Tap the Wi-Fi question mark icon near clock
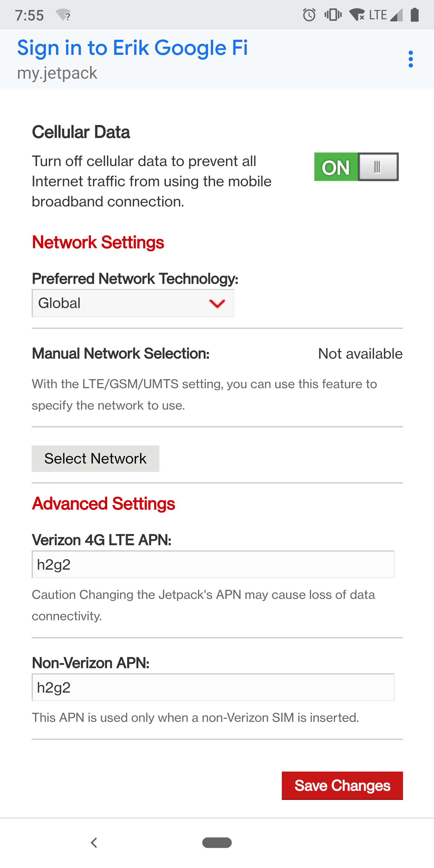The image size is (434, 868). [63, 15]
